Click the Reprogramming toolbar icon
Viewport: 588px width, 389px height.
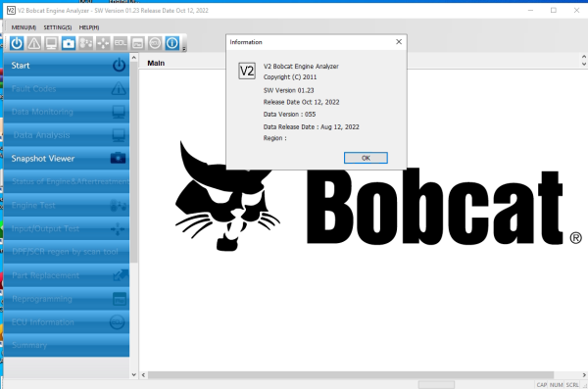tap(137, 43)
